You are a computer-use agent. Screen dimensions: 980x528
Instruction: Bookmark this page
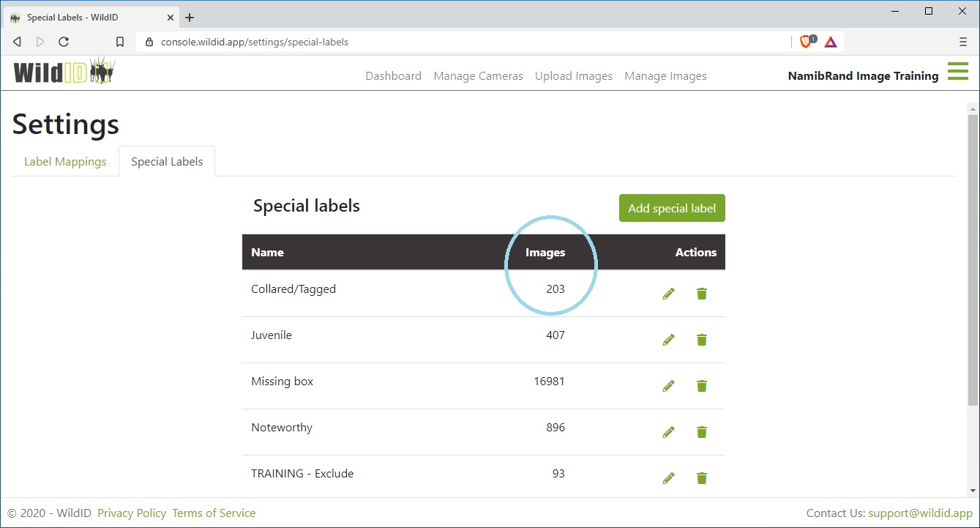pyautogui.click(x=120, y=42)
